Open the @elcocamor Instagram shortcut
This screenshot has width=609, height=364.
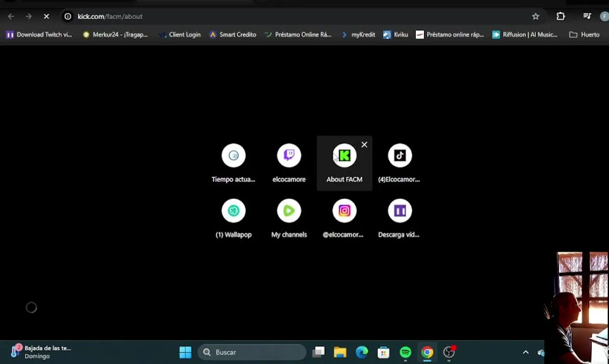(x=344, y=219)
